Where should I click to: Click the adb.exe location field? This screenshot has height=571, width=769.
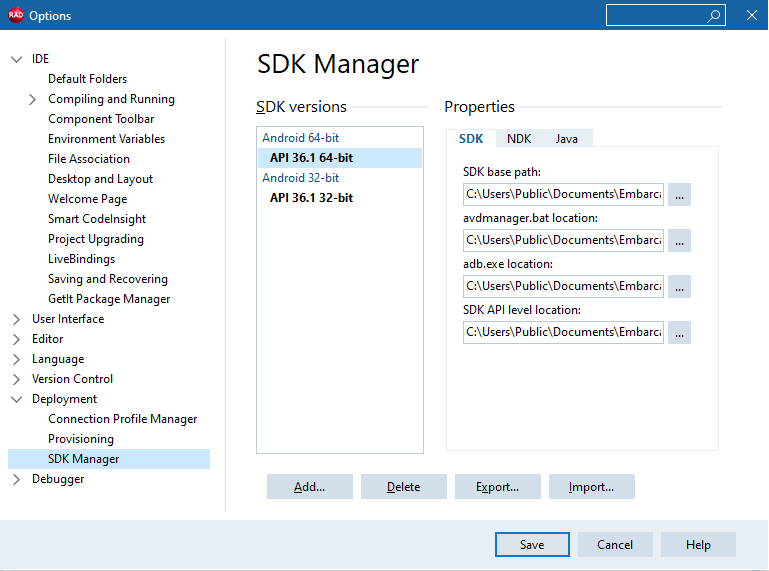(x=563, y=286)
